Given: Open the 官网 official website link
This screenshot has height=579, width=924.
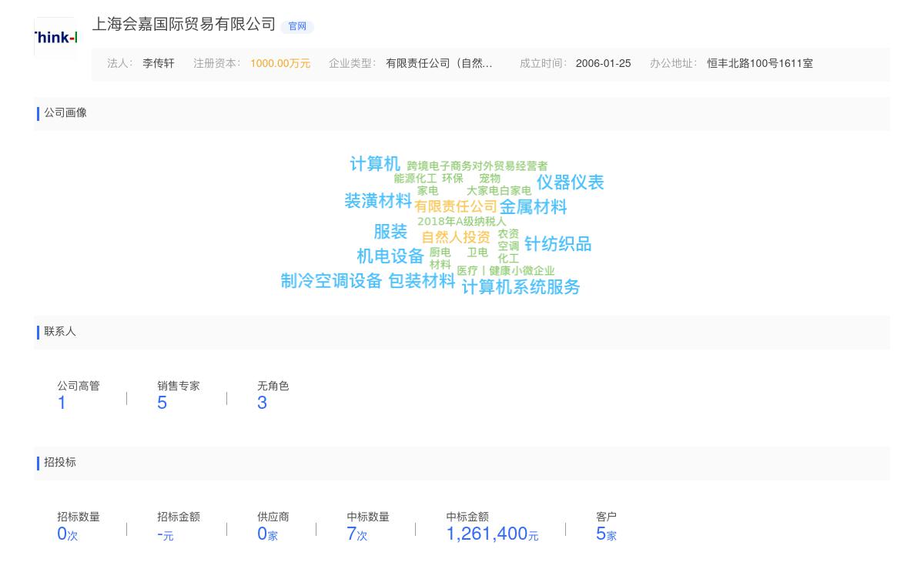Looking at the screenshot, I should pos(297,26).
